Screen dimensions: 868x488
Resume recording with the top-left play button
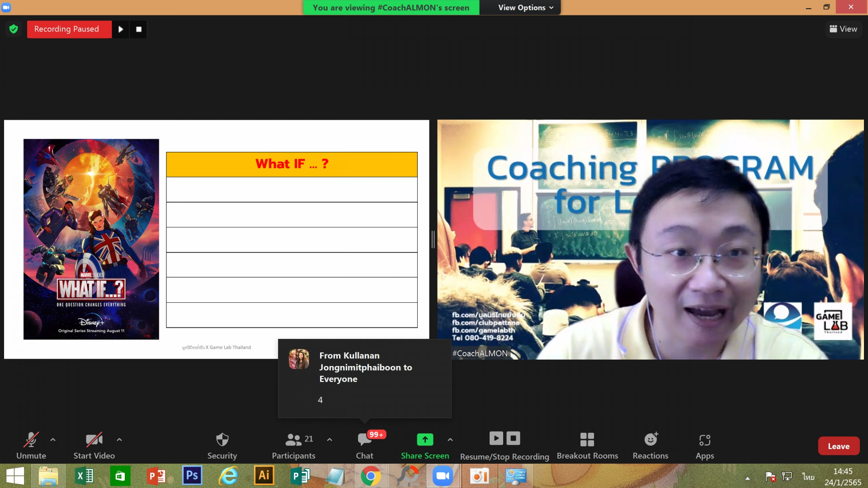pos(121,29)
